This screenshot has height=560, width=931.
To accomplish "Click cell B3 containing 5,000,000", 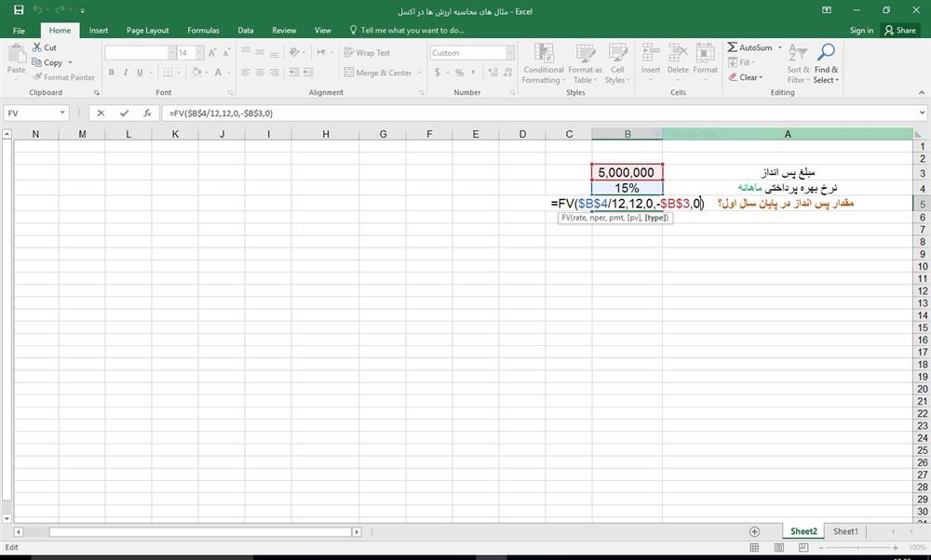I will pyautogui.click(x=627, y=172).
